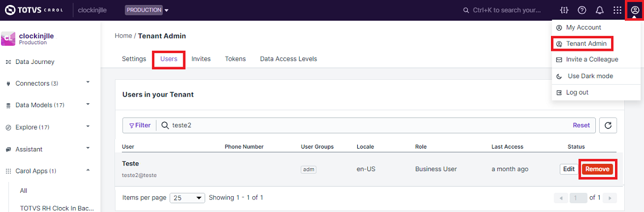Click Remove button for Teste user
644x212 pixels.
coord(597,169)
